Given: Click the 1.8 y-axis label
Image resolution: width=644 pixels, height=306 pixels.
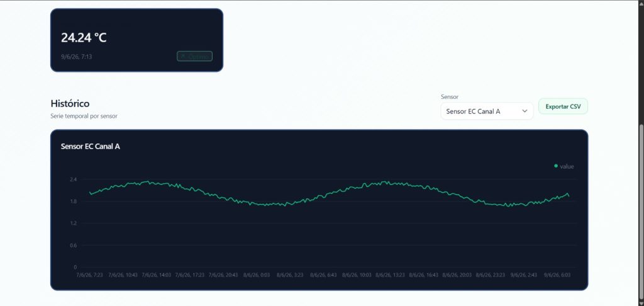Looking at the screenshot, I should tap(73, 201).
